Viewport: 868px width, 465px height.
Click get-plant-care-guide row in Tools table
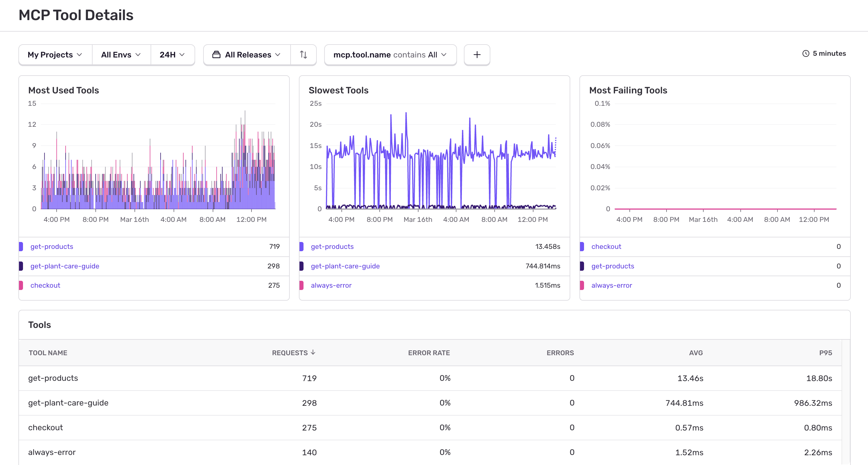(x=430, y=403)
